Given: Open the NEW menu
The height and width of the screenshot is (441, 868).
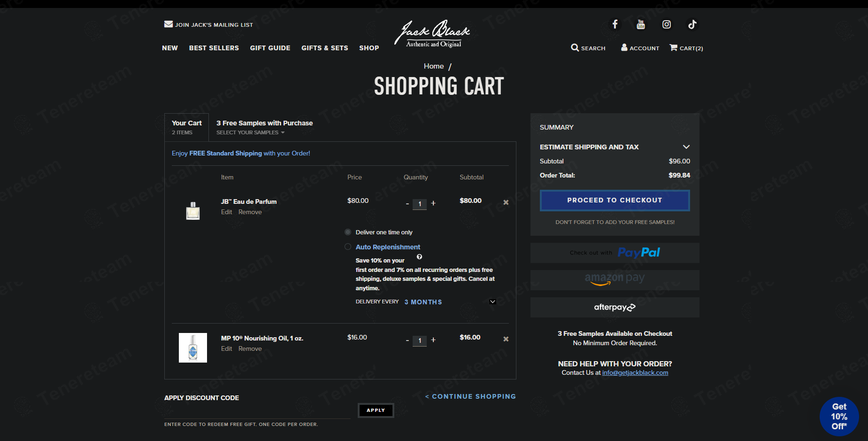Looking at the screenshot, I should [x=170, y=48].
